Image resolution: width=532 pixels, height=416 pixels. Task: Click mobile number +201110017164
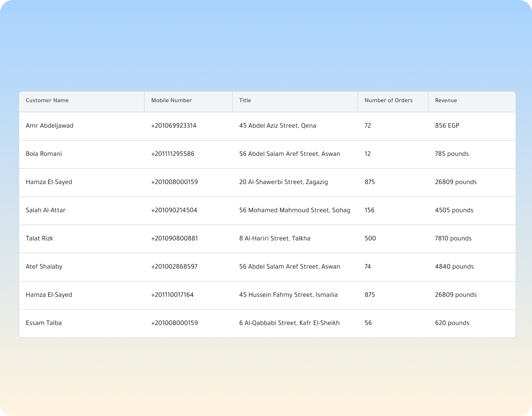[x=172, y=295]
